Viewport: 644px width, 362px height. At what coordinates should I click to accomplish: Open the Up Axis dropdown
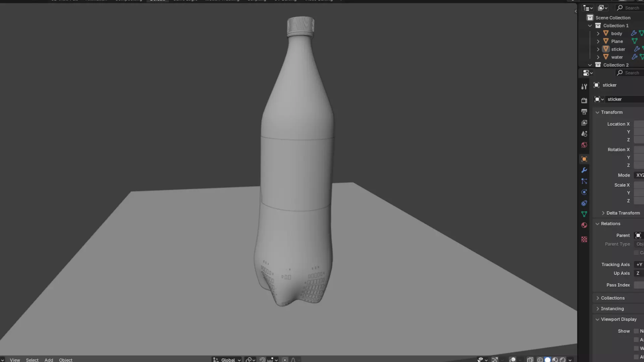[639, 273]
